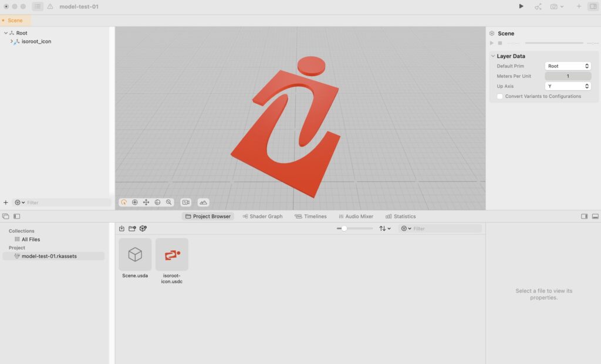Image resolution: width=601 pixels, height=364 pixels.
Task: Click the Meters Per Unit field
Action: tap(568, 76)
